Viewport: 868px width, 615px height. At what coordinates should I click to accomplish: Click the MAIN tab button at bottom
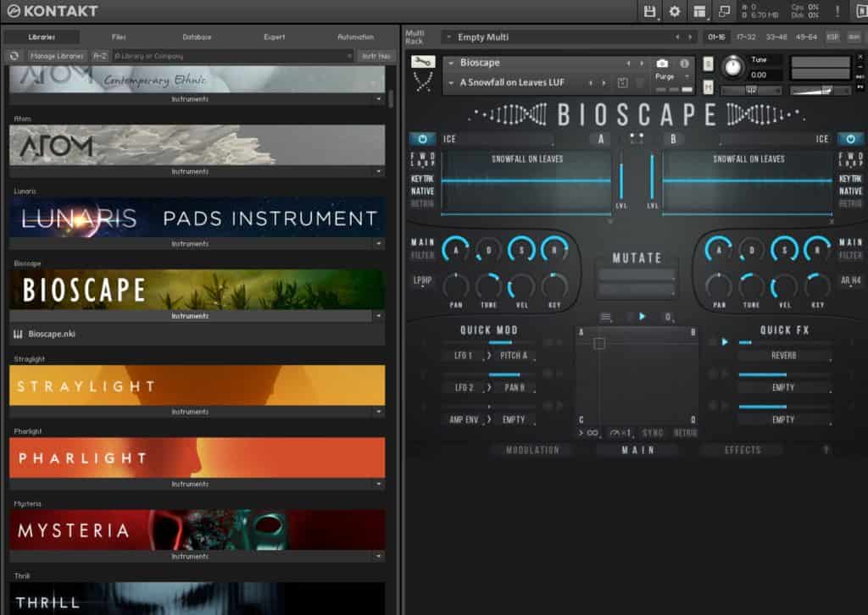(x=637, y=450)
